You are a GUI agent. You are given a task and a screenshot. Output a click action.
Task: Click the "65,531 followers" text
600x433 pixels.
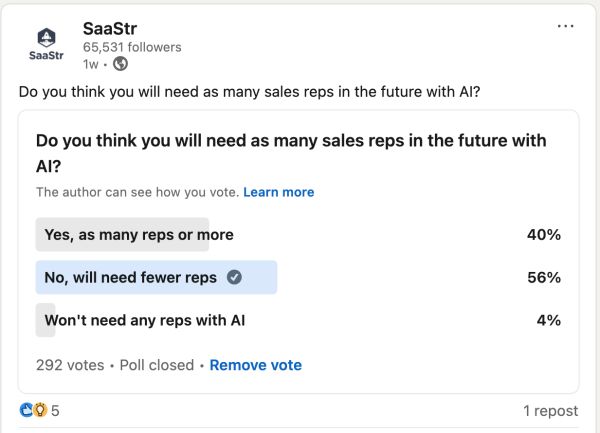click(x=132, y=47)
